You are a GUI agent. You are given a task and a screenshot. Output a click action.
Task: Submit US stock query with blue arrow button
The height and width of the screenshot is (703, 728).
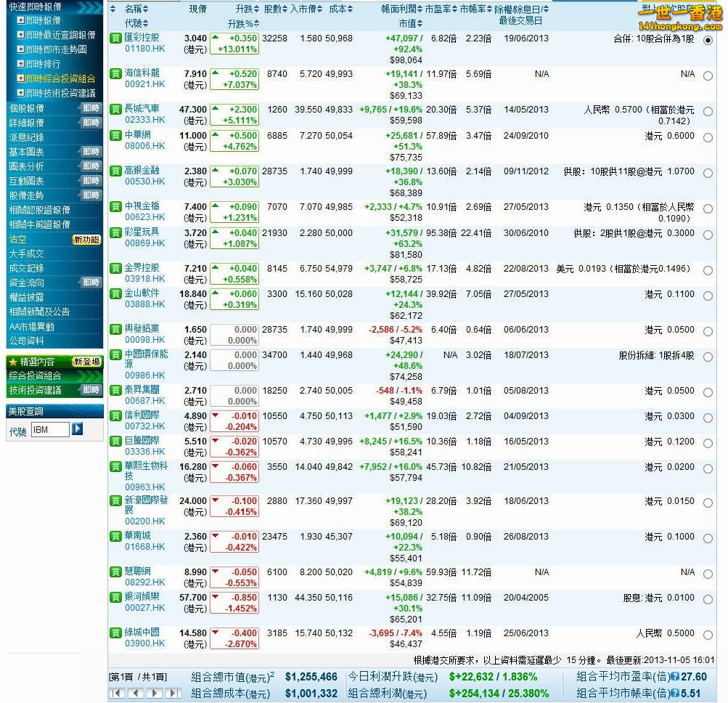click(78, 429)
